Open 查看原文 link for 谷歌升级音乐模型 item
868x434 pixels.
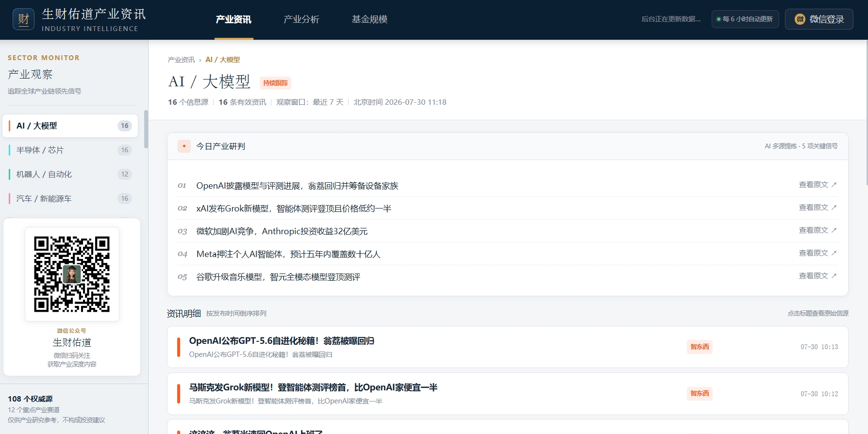pyautogui.click(x=818, y=276)
